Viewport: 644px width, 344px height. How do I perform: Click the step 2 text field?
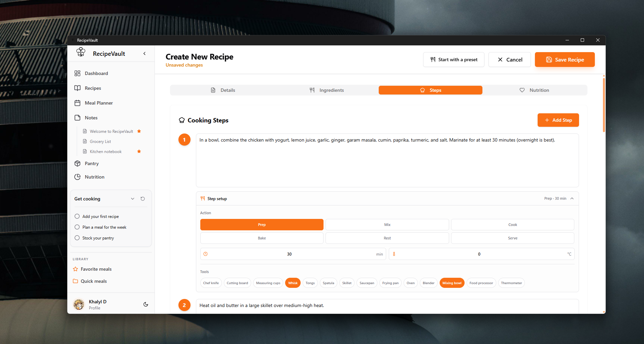[x=387, y=306]
